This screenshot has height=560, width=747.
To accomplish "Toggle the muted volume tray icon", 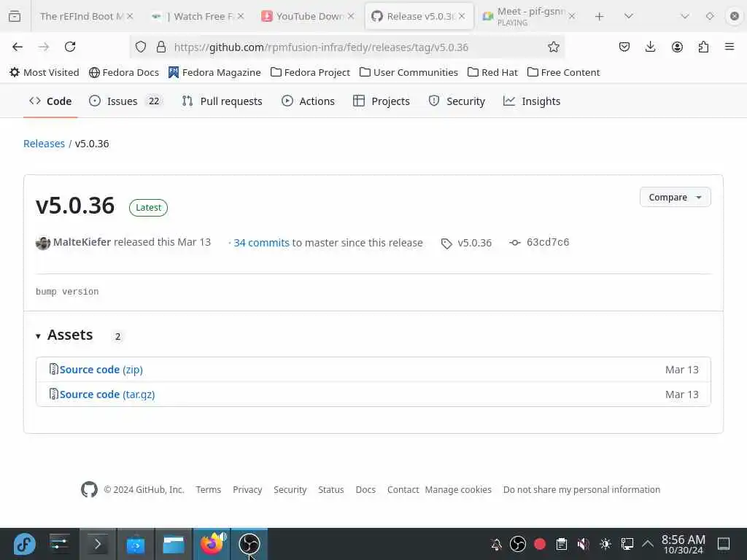I will [x=583, y=544].
